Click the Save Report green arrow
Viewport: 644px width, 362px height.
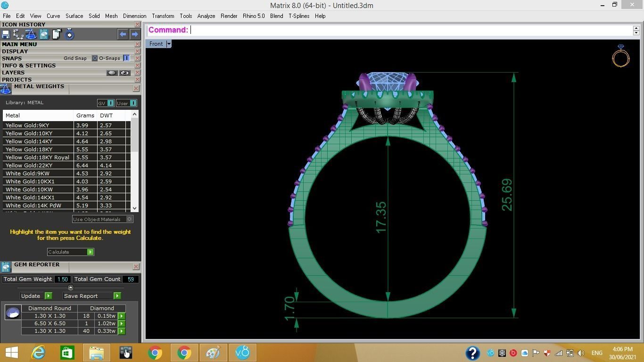[x=117, y=296]
